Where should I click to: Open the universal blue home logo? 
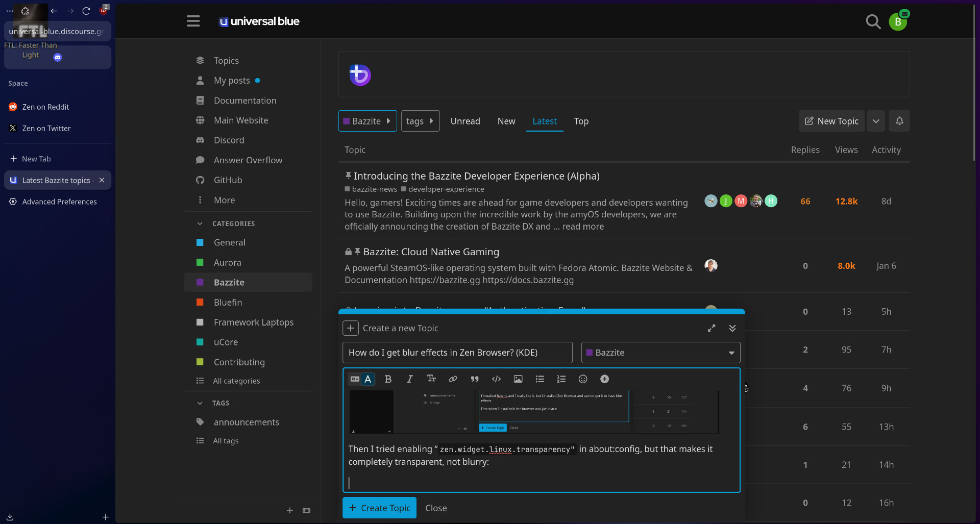pyautogui.click(x=259, y=21)
